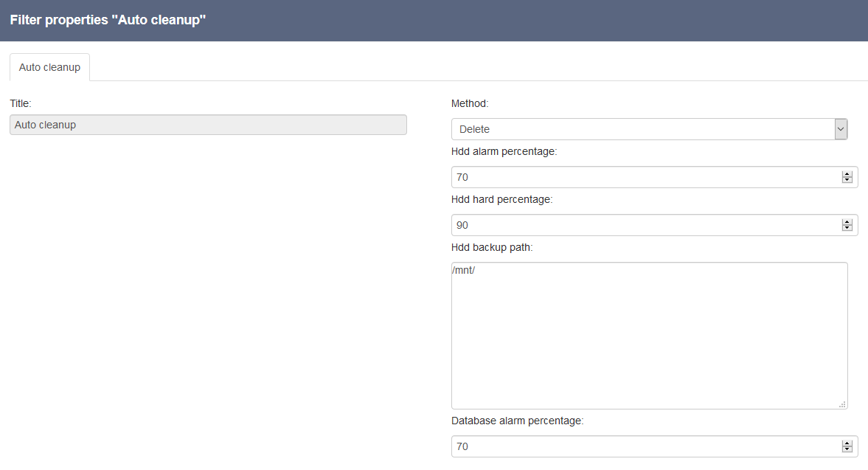Image resolution: width=868 pixels, height=470 pixels.
Task: Click the Title text field
Action: [208, 125]
